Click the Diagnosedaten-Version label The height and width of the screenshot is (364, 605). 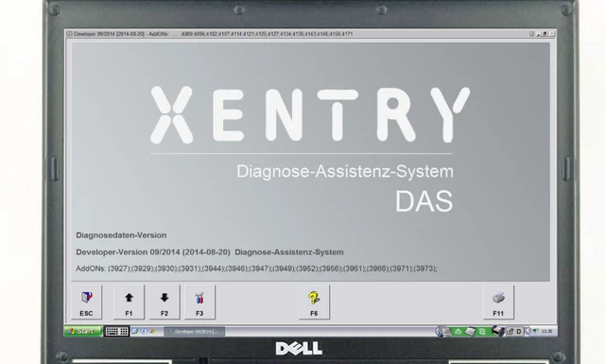pyautogui.click(x=121, y=235)
